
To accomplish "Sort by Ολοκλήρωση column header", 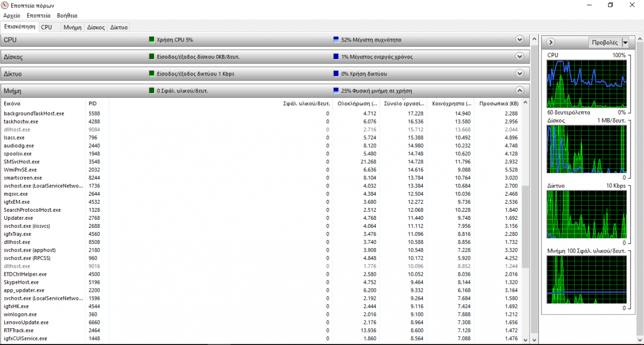I will coord(356,103).
